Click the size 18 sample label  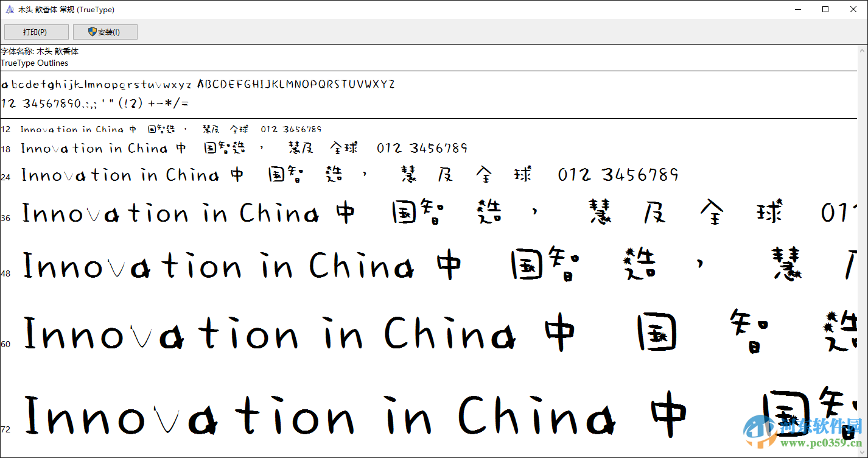coord(5,149)
